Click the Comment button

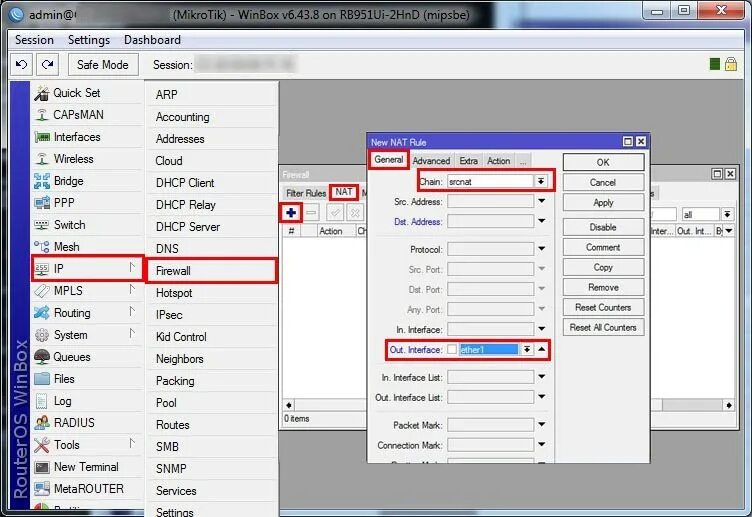[x=603, y=247]
